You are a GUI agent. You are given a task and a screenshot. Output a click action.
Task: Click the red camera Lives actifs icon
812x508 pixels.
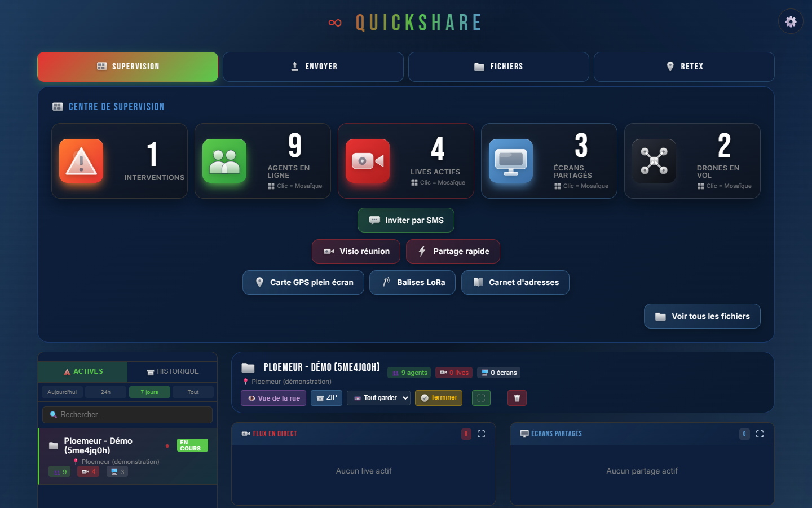tap(368, 161)
